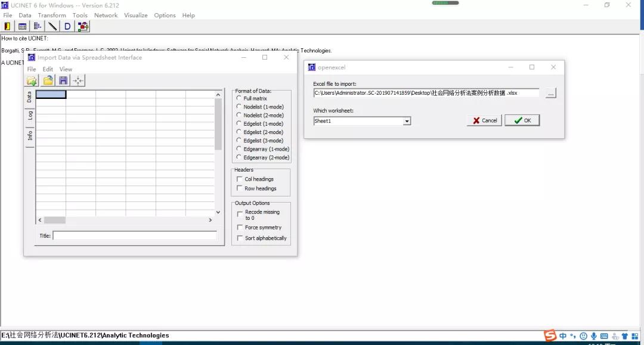Open the Network menu
Viewport: 644px width, 345px height.
pos(106,15)
